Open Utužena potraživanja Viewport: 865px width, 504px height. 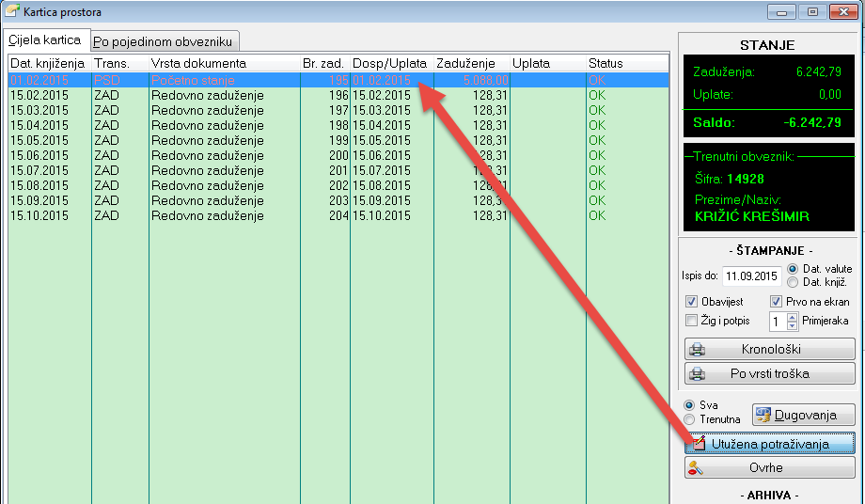(769, 443)
